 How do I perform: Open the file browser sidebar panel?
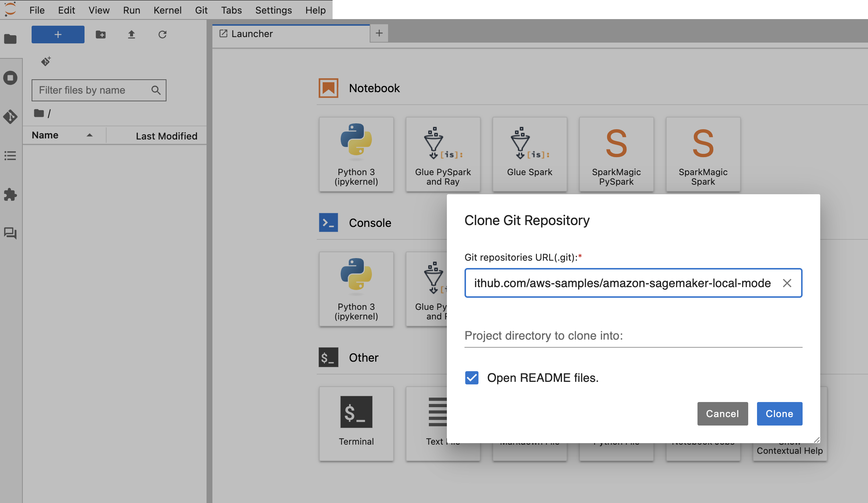point(10,39)
